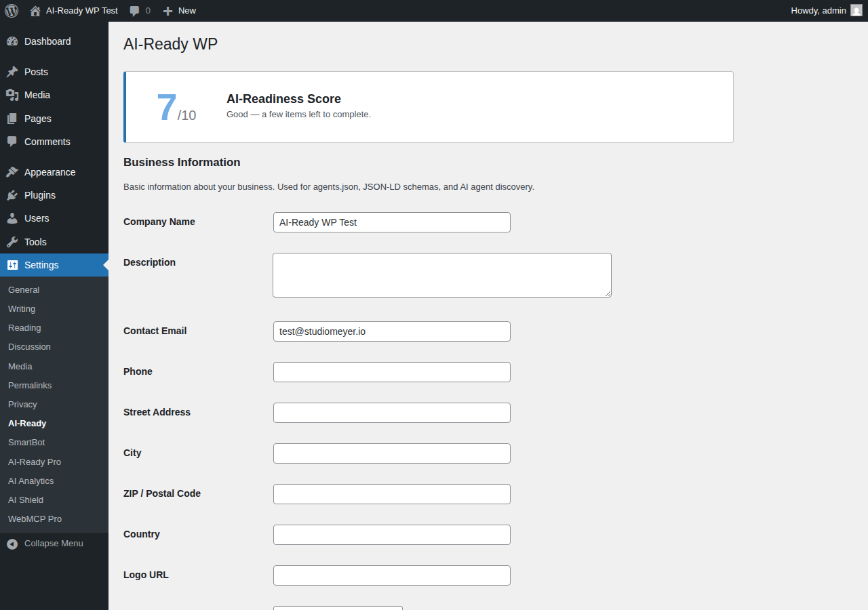Open the comments bubble icon in admin bar
This screenshot has width=868, height=610.
pyautogui.click(x=135, y=11)
